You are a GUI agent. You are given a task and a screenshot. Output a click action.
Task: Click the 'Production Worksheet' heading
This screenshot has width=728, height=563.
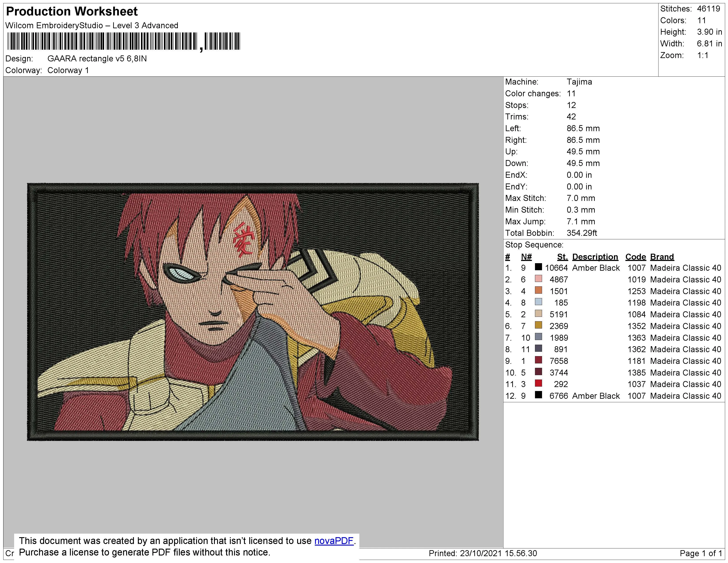point(72,11)
